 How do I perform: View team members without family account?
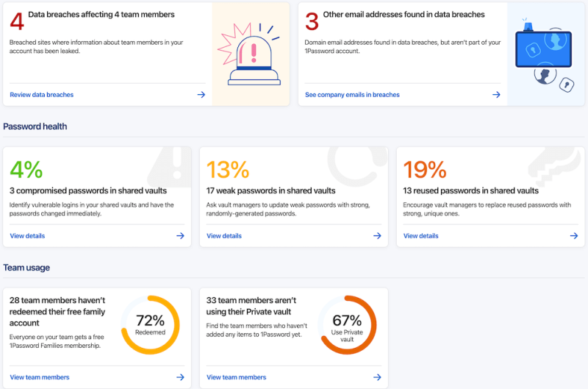tap(40, 377)
